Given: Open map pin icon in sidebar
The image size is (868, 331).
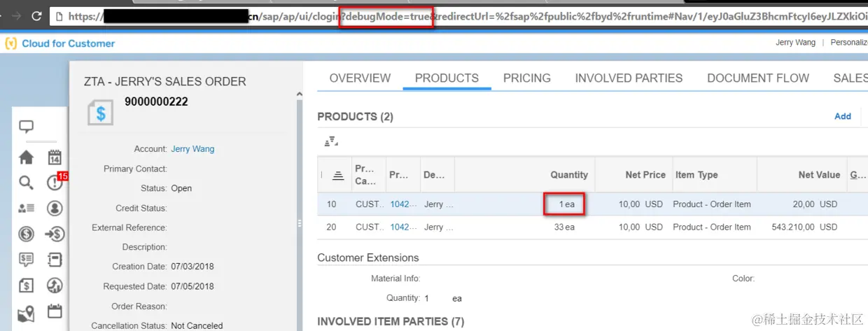Looking at the screenshot, I should coord(26,313).
